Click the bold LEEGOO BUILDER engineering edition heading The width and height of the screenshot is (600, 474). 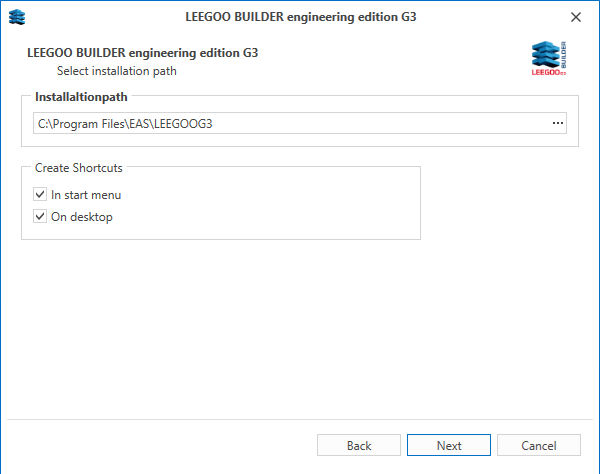(142, 53)
